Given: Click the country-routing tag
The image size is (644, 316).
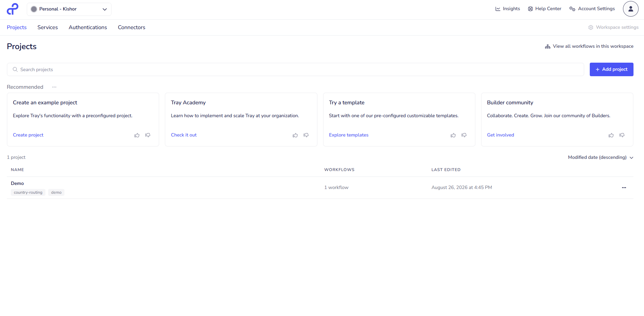Looking at the screenshot, I should [28, 192].
